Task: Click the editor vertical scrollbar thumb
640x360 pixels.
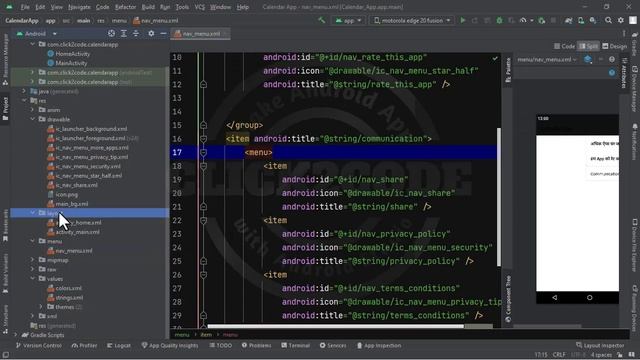Action: (498, 197)
